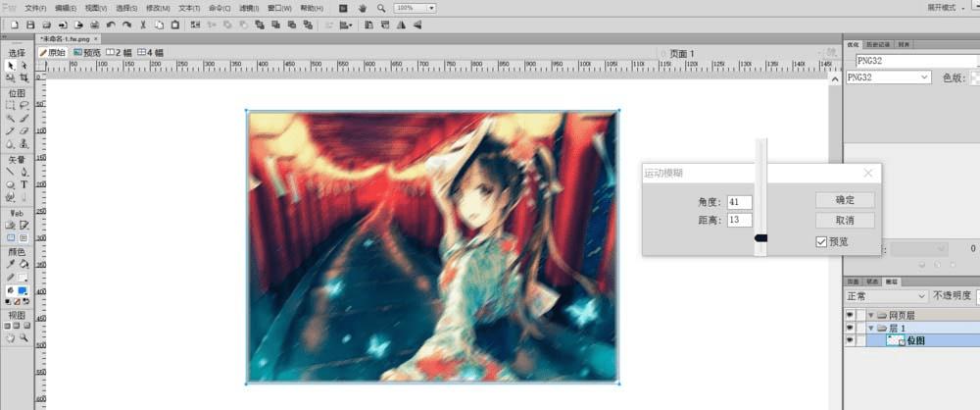Select the Lasso tool

pyautogui.click(x=24, y=105)
